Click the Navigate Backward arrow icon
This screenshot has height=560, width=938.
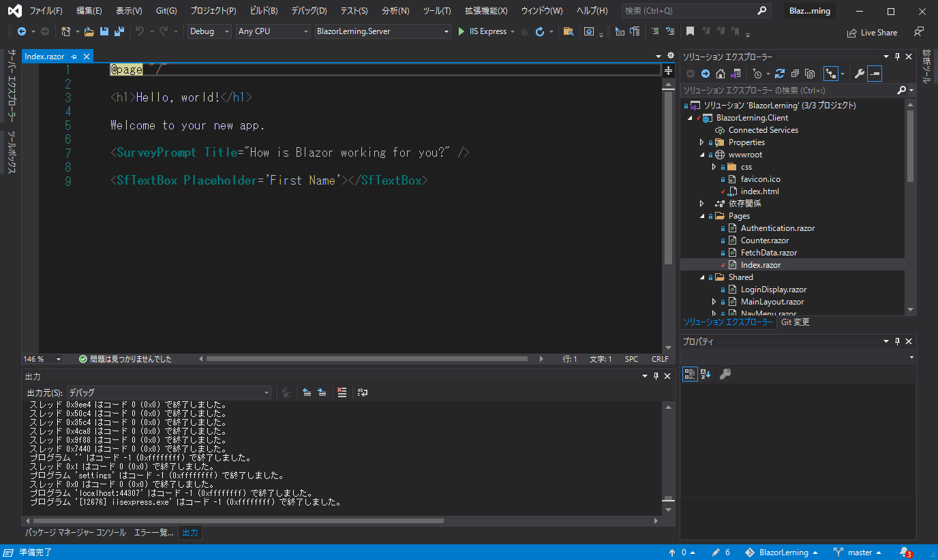[22, 31]
